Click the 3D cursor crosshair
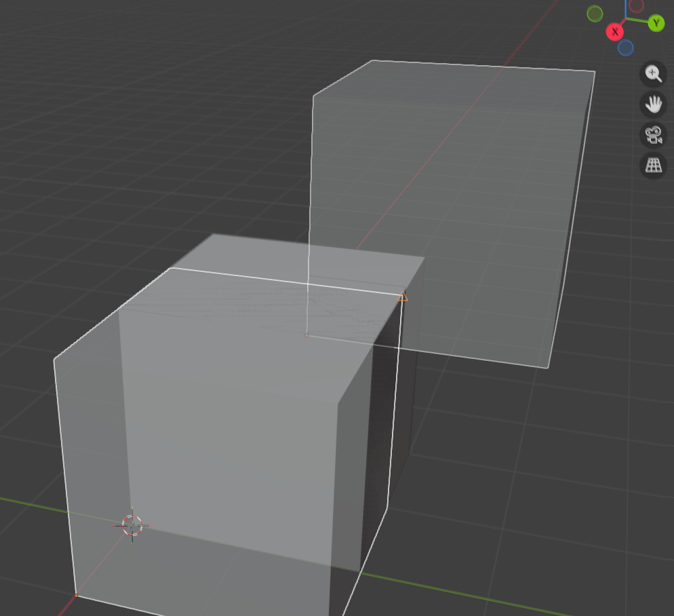This screenshot has height=616, width=674. tap(132, 525)
